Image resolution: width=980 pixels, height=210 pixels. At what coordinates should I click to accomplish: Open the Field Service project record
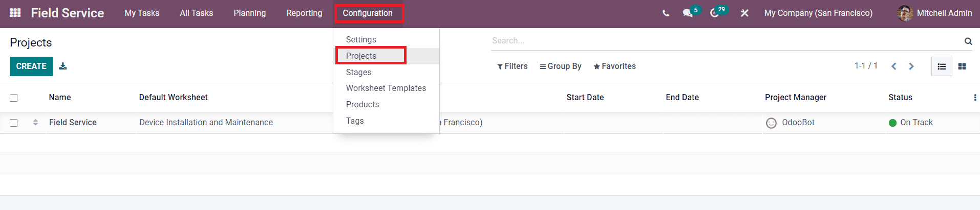(73, 123)
